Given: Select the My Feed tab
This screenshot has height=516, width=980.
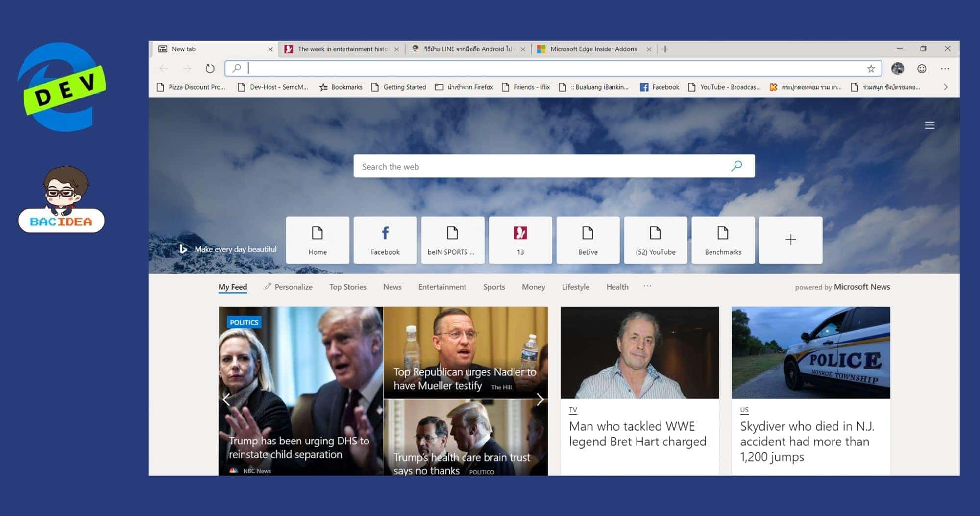Looking at the screenshot, I should (233, 287).
